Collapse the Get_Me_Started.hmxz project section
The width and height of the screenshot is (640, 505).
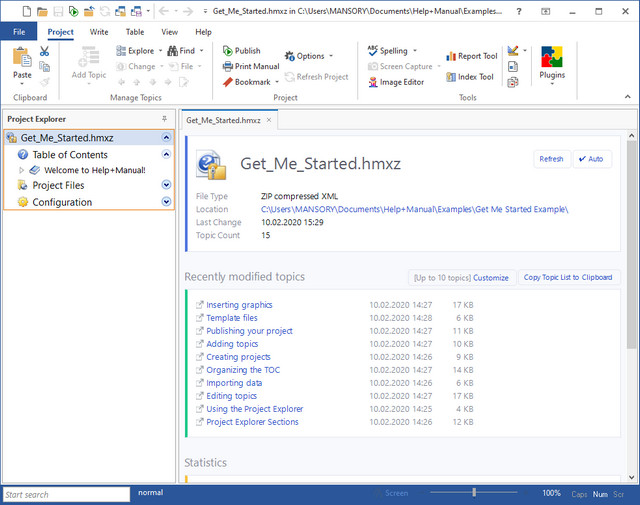166,137
